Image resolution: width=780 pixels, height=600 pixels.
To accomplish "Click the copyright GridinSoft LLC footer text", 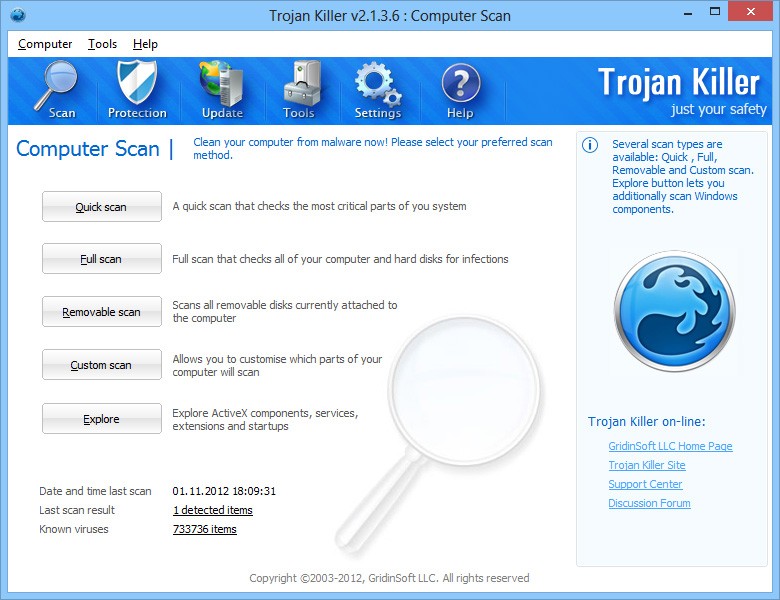I will [389, 578].
